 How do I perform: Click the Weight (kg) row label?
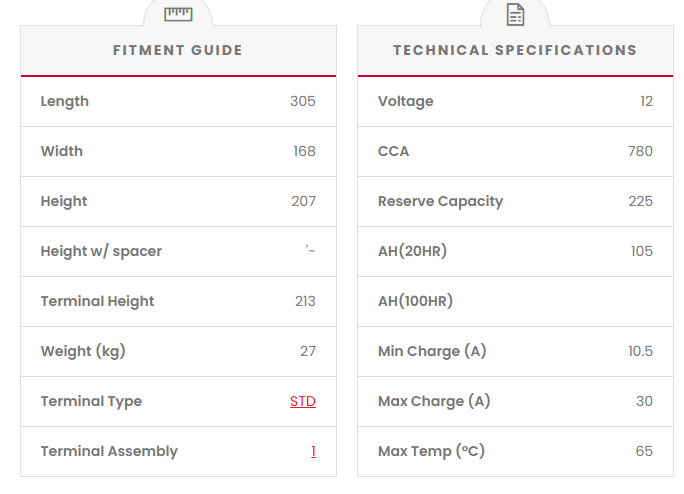(x=83, y=351)
